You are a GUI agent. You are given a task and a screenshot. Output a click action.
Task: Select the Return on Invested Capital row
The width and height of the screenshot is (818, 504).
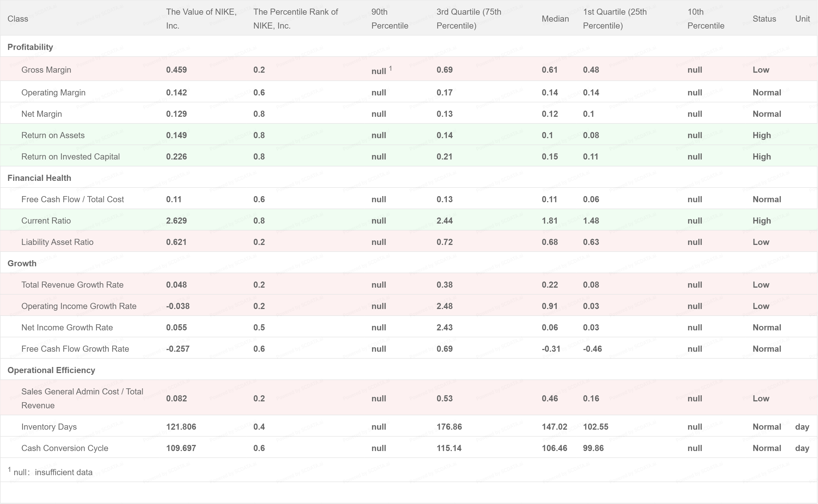tap(70, 157)
